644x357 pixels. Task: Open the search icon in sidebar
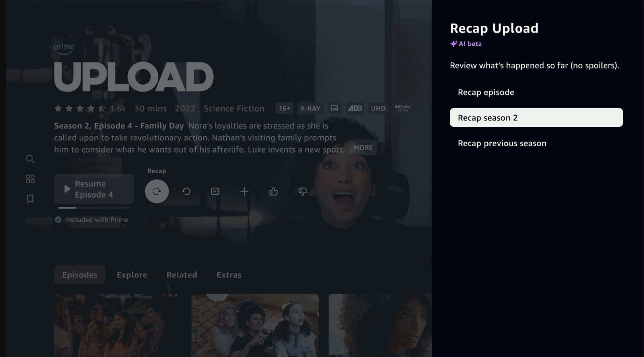click(x=30, y=159)
